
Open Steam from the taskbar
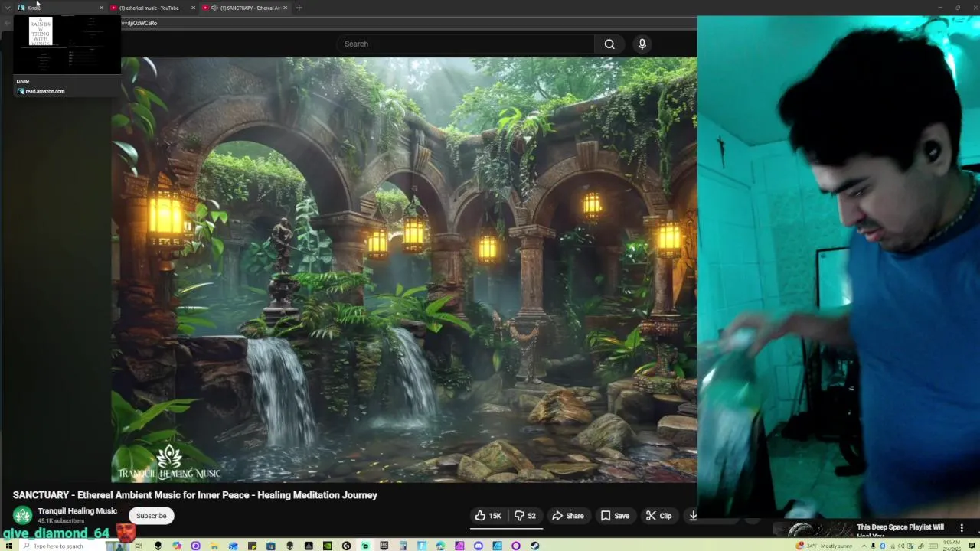click(534, 546)
